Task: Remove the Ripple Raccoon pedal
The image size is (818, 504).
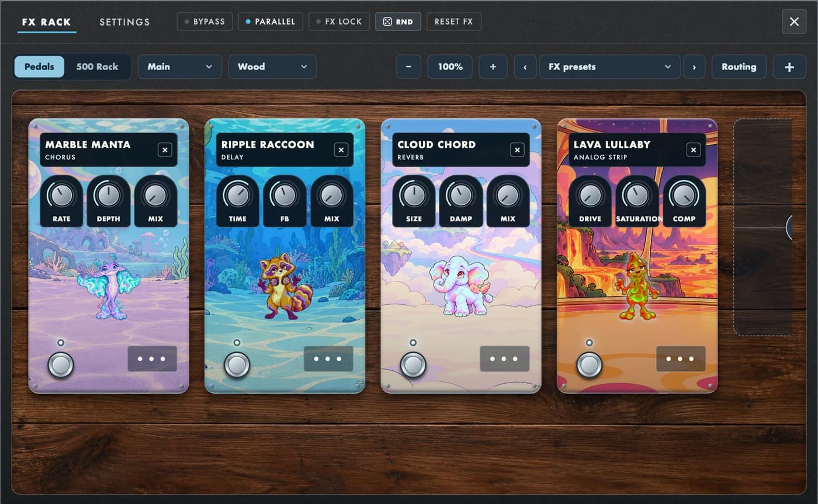Action: pos(341,150)
